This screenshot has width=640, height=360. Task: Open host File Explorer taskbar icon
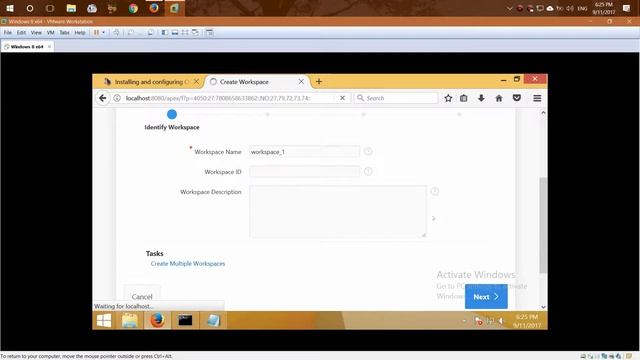[71, 8]
